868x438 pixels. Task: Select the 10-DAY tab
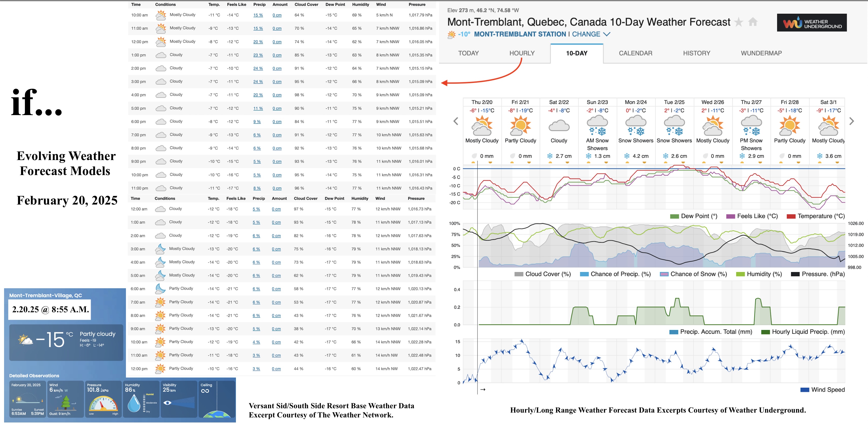click(577, 53)
